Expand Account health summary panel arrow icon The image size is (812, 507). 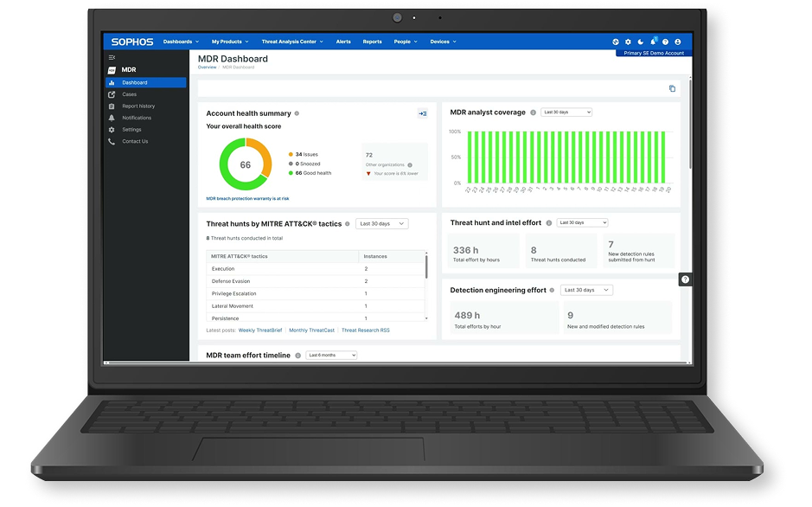422,113
